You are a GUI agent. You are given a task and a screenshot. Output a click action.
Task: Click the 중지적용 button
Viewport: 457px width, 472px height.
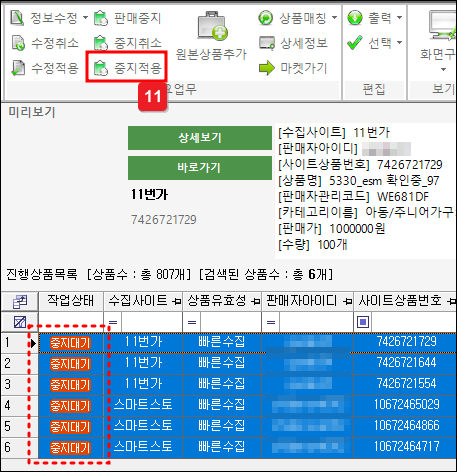[127, 68]
